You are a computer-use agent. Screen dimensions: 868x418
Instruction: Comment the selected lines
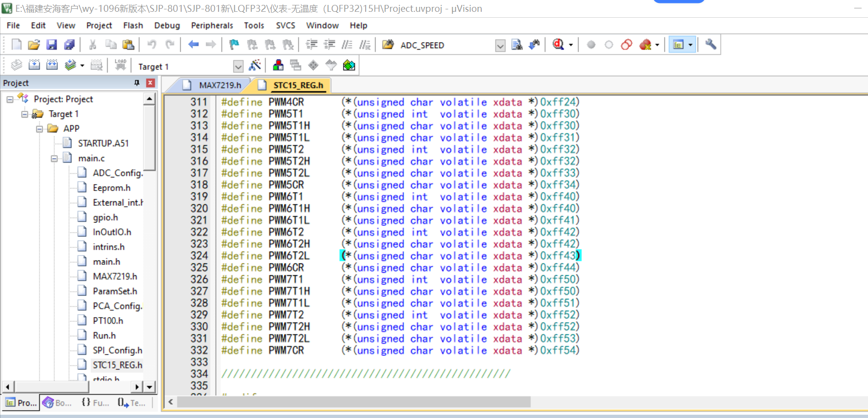coord(347,45)
